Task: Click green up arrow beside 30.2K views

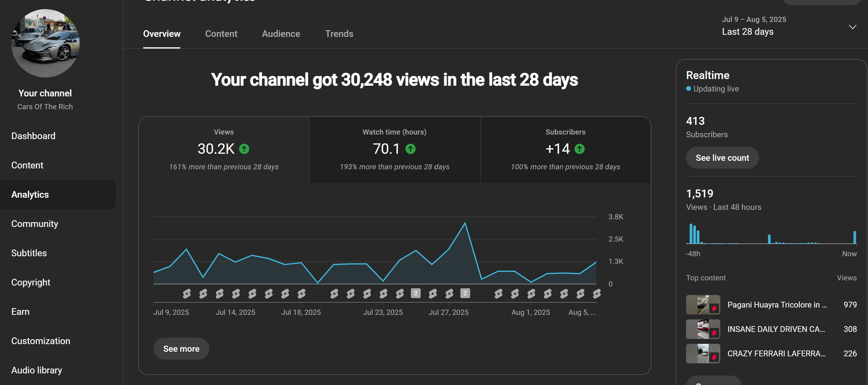Action: [244, 149]
